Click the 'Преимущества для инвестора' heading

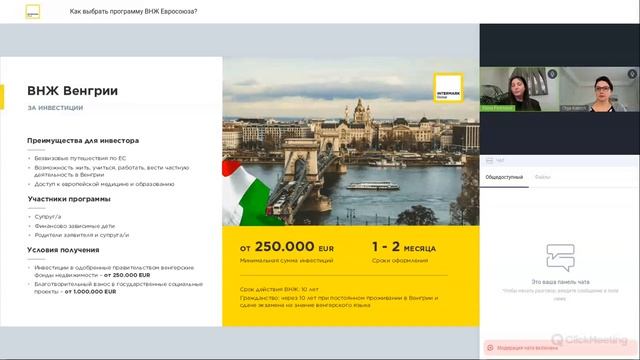coord(83,140)
